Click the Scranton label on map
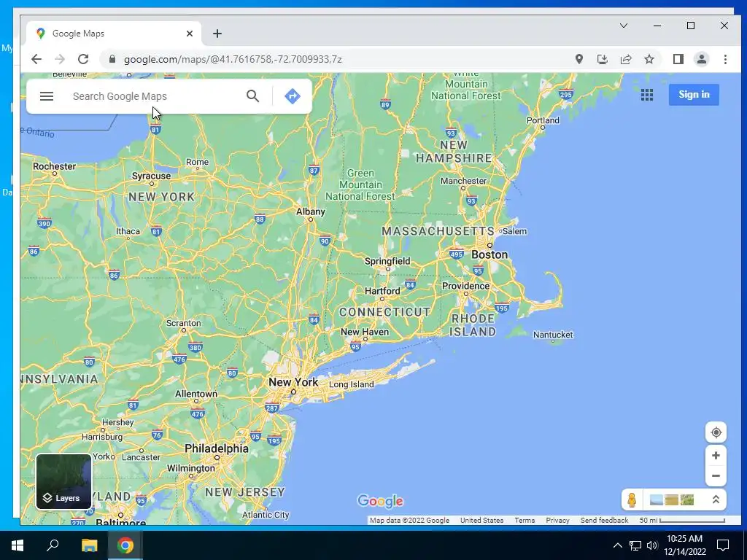This screenshot has height=560, width=747. click(183, 323)
